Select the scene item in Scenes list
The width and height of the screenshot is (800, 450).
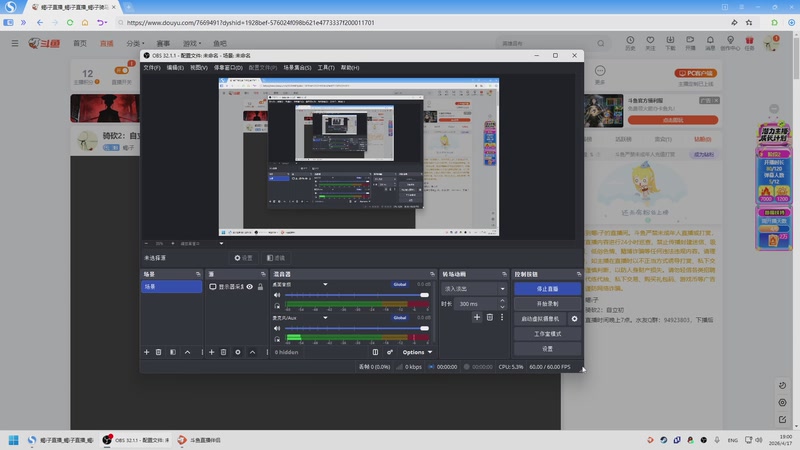coord(171,287)
